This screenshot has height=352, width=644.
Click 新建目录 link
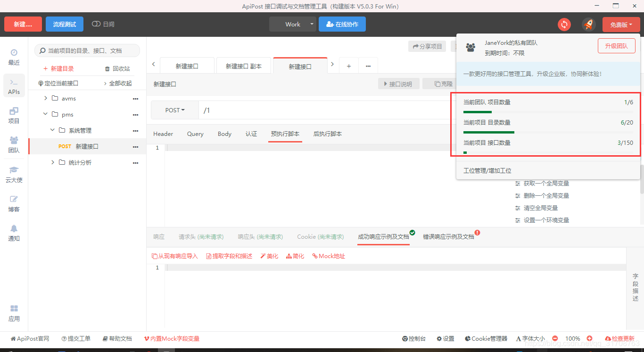point(58,68)
